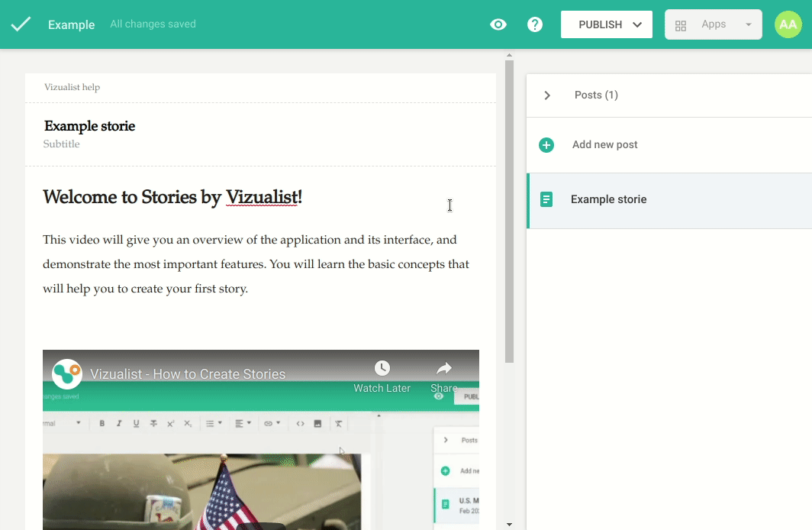Edit the Example storie title field

point(89,126)
